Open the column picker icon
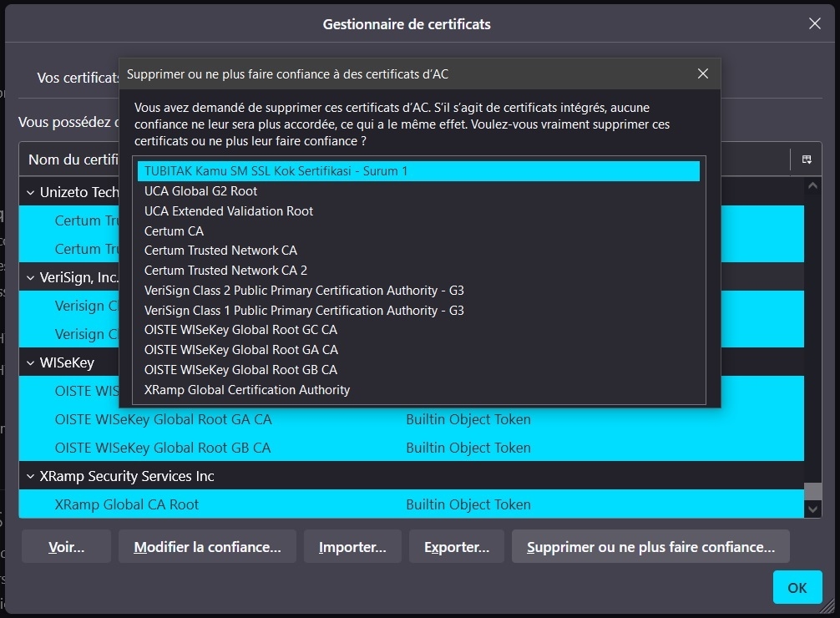Image resolution: width=840 pixels, height=618 pixels. (x=807, y=160)
